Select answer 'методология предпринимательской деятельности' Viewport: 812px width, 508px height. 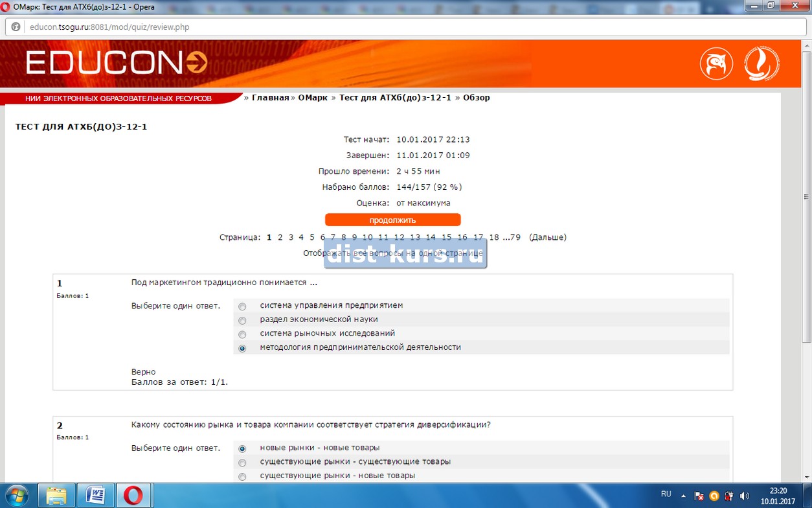tap(242, 349)
